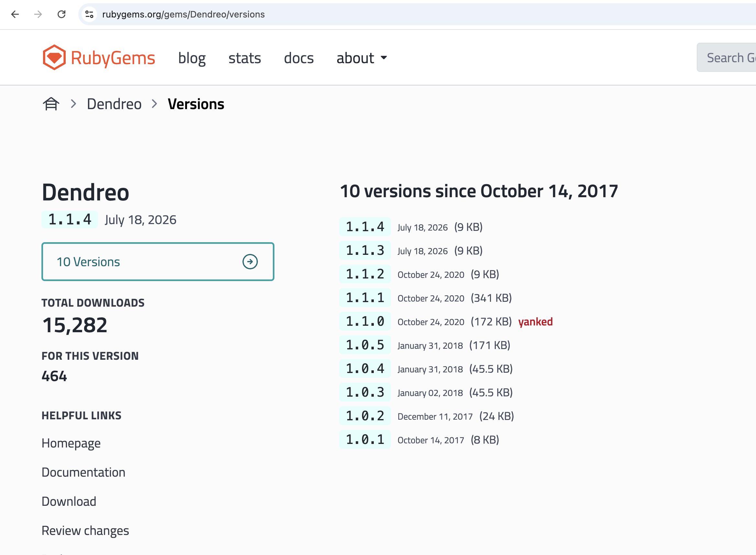Open the Homepage helpful link
756x555 pixels.
71,443
